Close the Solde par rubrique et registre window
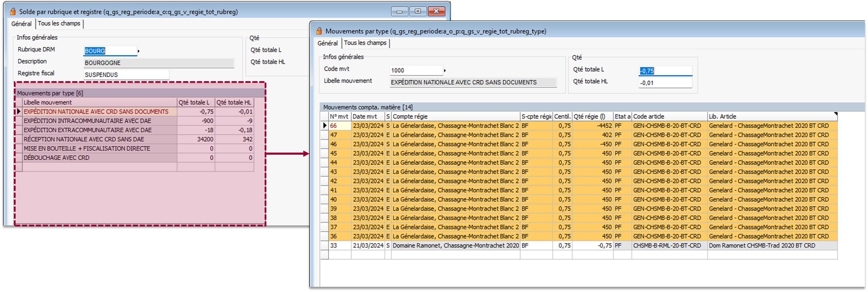The image size is (868, 292). [436, 11]
